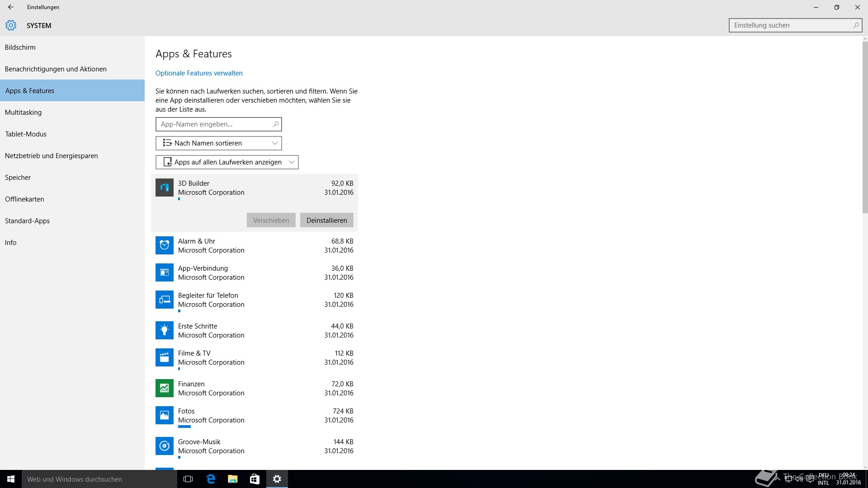Image resolution: width=868 pixels, height=488 pixels.
Task: Select Bildschirm in the sidebar
Action: [x=72, y=47]
